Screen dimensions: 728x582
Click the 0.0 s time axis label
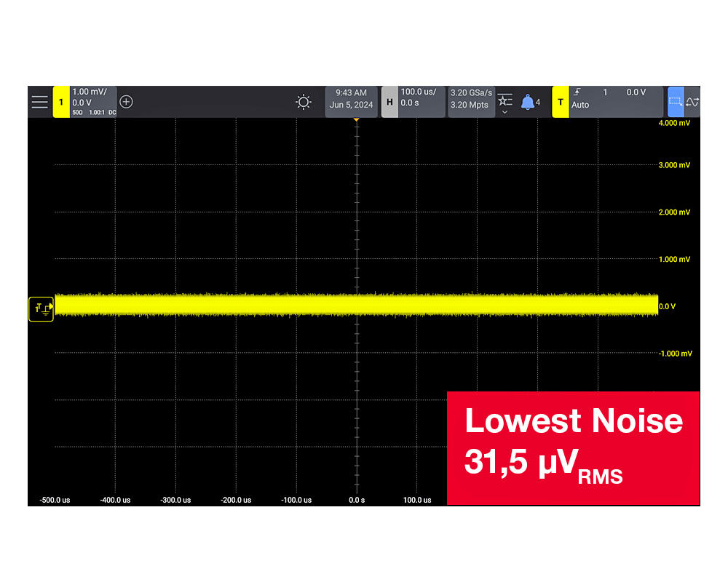click(x=357, y=500)
